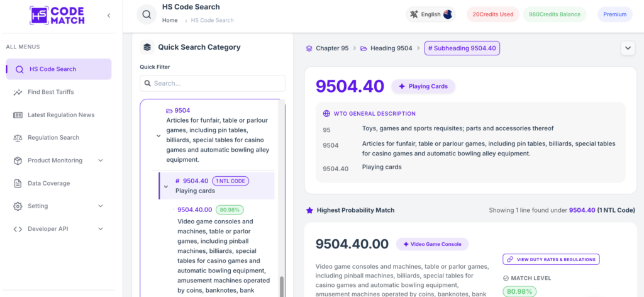Click Heading 9504 breadcrumb

(x=391, y=48)
